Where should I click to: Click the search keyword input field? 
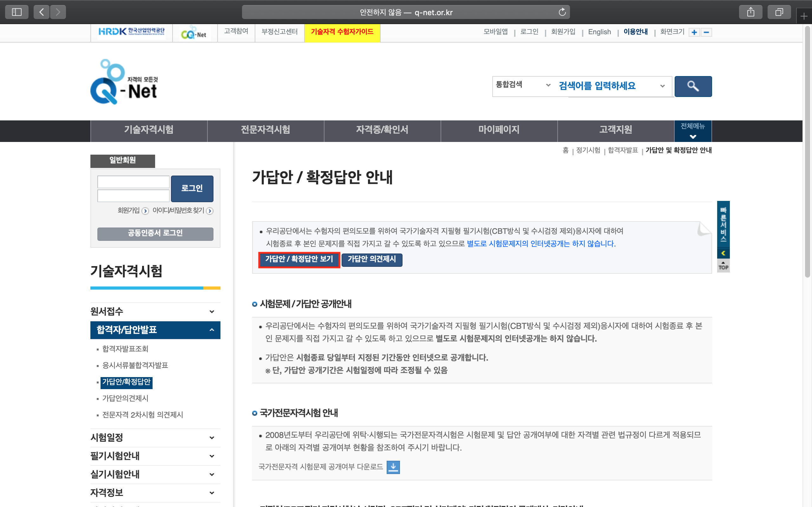pos(604,86)
